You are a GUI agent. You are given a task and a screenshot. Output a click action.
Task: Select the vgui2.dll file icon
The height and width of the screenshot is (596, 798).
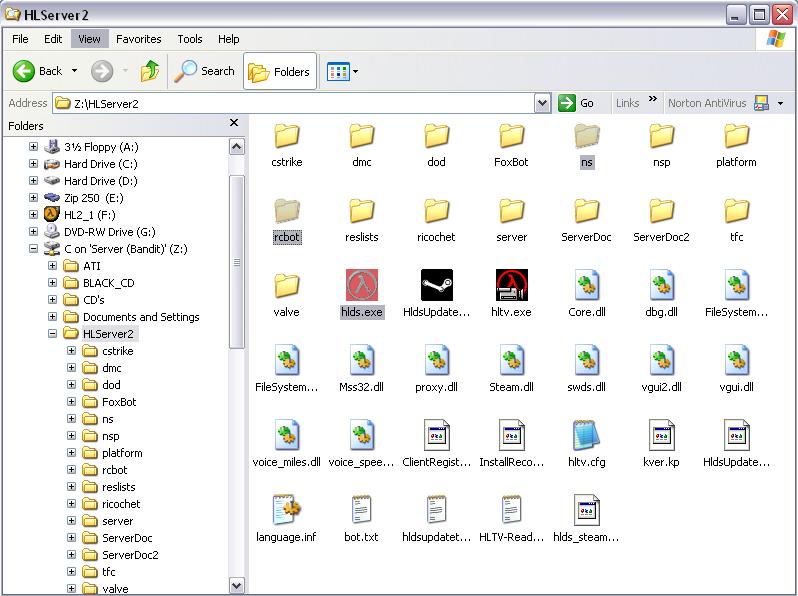661,360
